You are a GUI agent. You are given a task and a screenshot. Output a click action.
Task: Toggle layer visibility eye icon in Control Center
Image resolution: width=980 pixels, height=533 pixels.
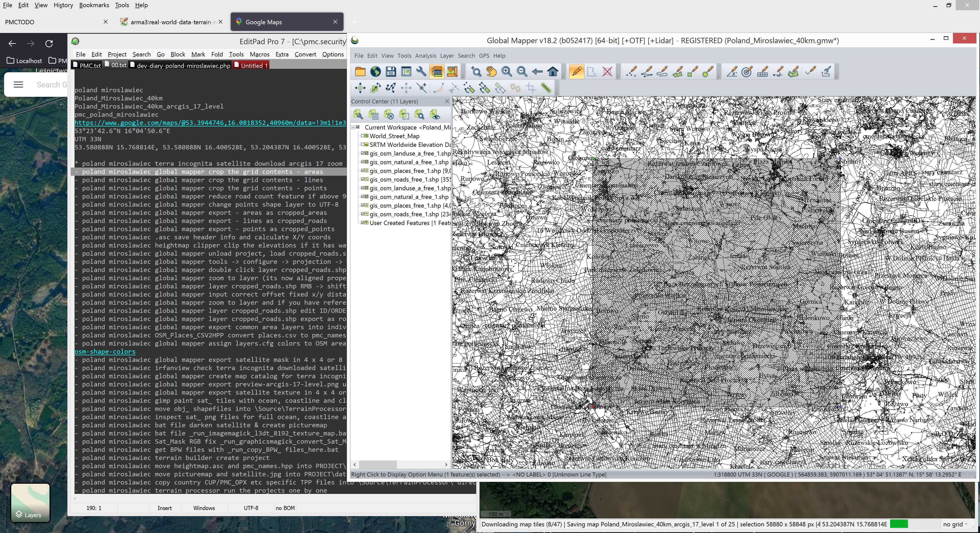click(435, 114)
